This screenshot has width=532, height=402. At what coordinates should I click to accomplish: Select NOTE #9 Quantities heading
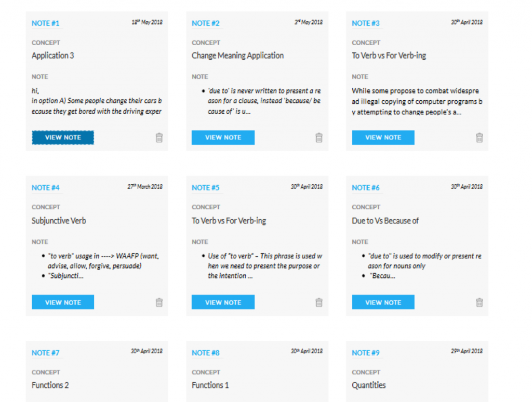[x=366, y=353]
